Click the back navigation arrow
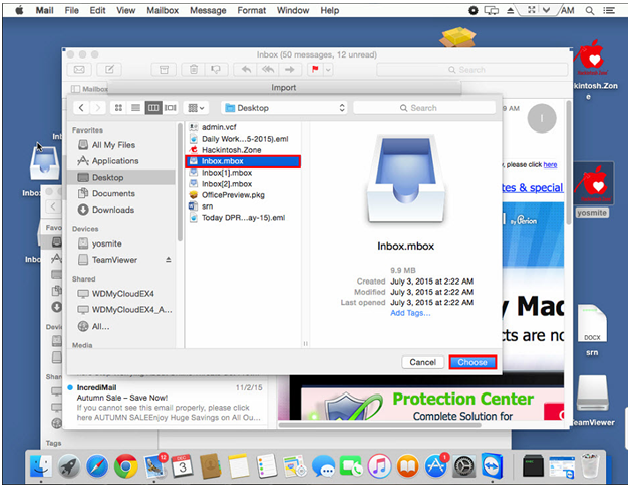Viewport: 628px width, 485px height. pos(78,107)
